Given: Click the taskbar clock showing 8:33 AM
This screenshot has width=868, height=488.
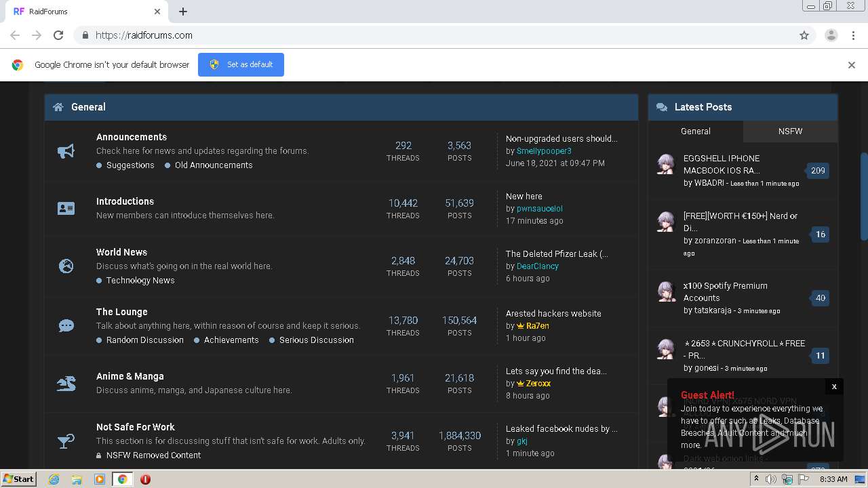Looking at the screenshot, I should tap(833, 479).
